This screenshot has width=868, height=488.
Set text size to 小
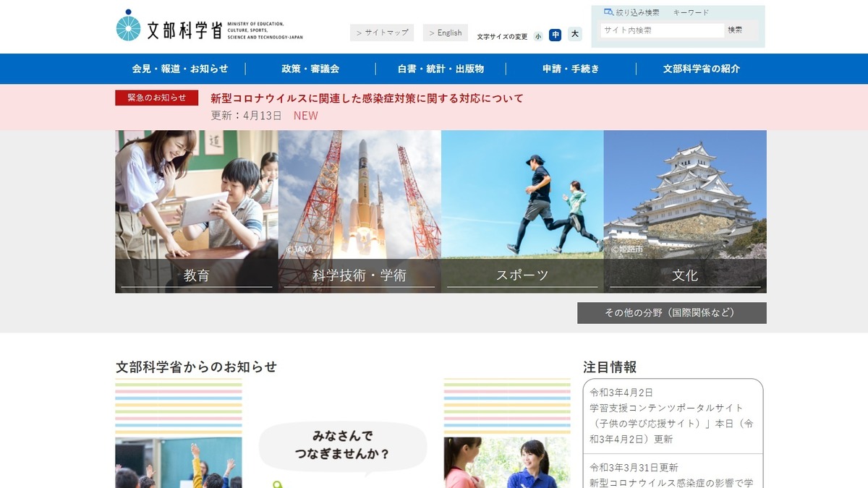(x=538, y=35)
